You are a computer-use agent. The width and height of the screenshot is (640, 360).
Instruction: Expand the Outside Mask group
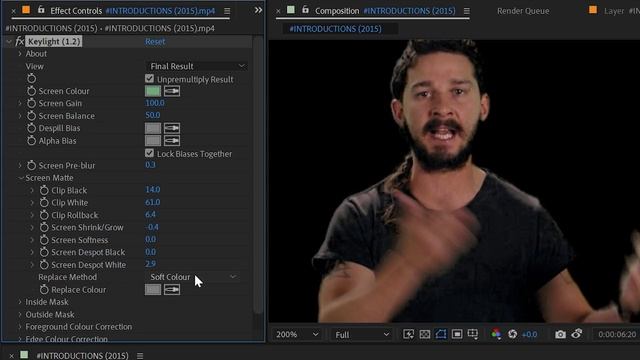(x=20, y=314)
